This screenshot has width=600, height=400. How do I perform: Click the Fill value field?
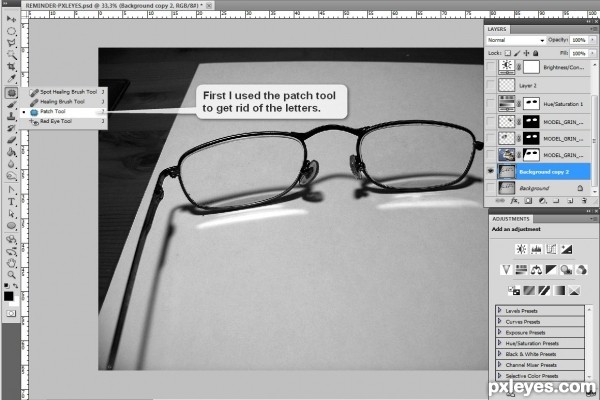579,53
